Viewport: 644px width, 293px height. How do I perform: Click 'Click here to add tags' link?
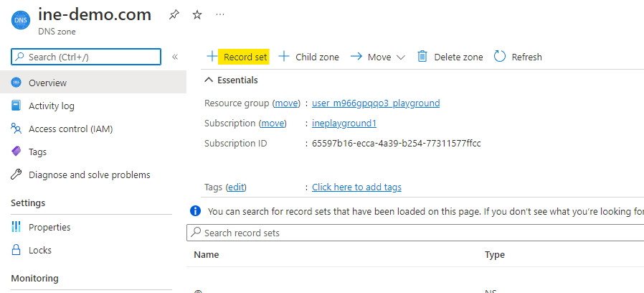pyautogui.click(x=356, y=187)
